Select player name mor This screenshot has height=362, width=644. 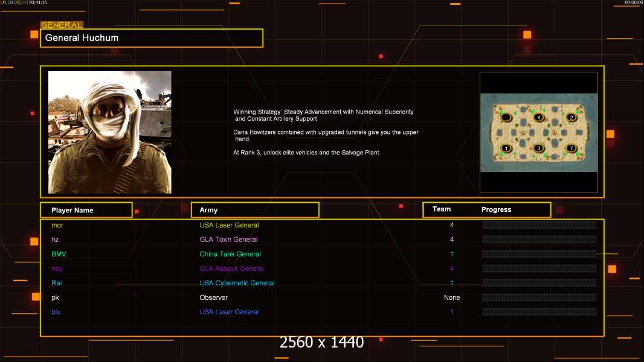pos(57,225)
